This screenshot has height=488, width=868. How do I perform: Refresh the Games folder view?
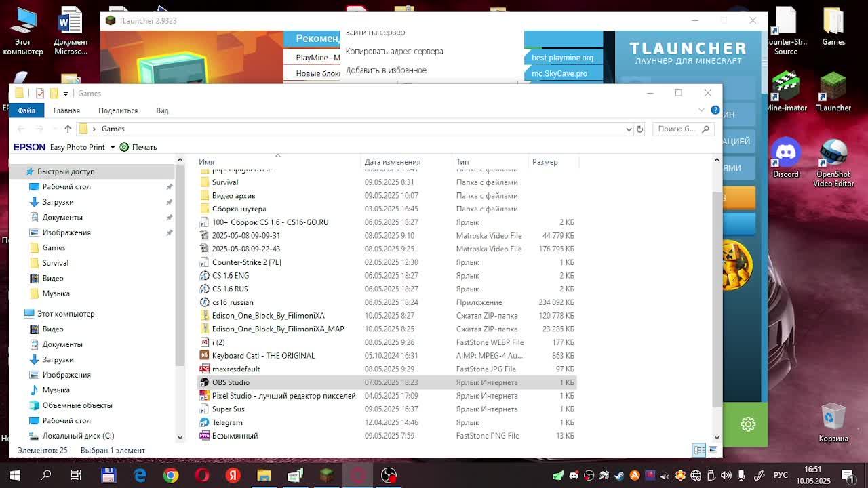[639, 129]
